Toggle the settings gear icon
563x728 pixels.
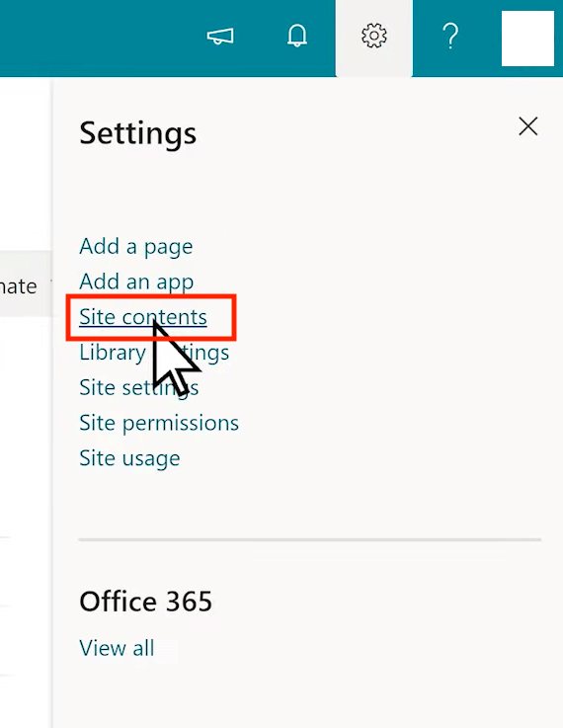click(374, 36)
